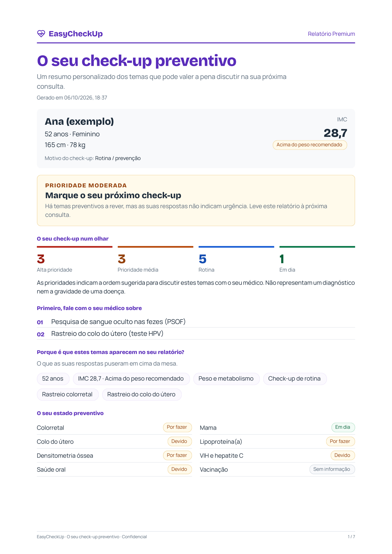Viewport: 392px width, 554px height.
Task: Click the 'Prioridade média' count label
Action: pyautogui.click(x=138, y=270)
